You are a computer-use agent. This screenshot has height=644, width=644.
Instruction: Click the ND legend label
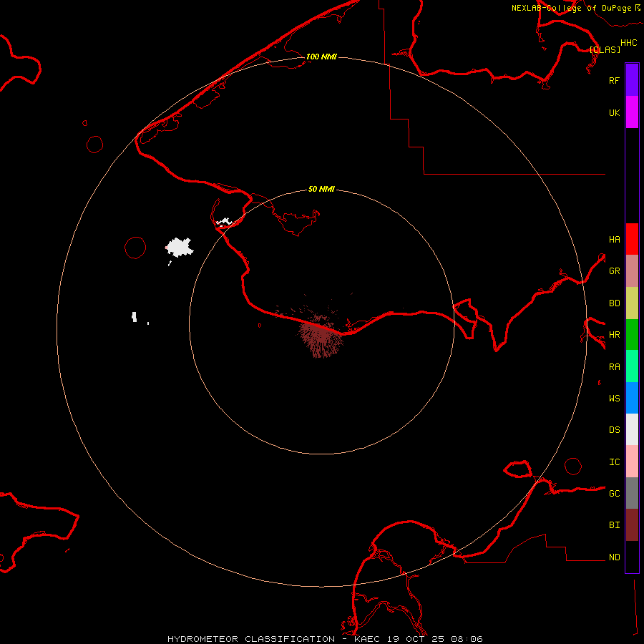(614, 557)
